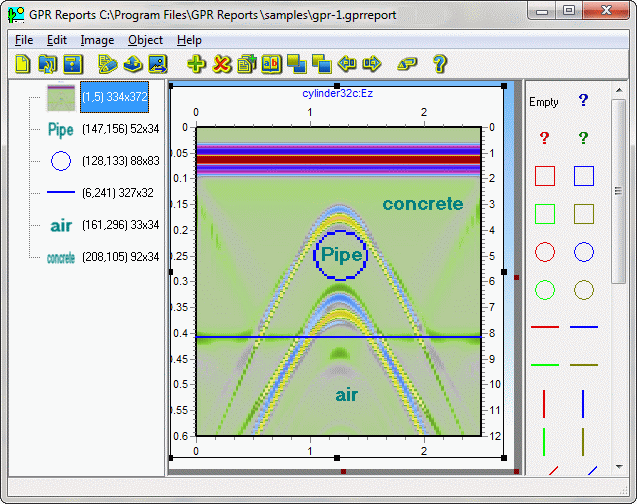Image resolution: width=637 pixels, height=504 pixels.
Task: Choose the red question mark palette item
Action: pos(544,138)
